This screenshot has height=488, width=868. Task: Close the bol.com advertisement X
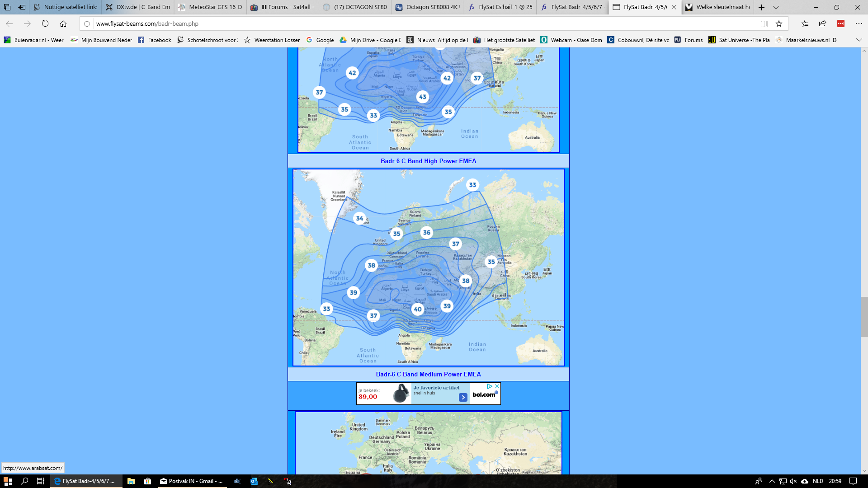(x=497, y=386)
